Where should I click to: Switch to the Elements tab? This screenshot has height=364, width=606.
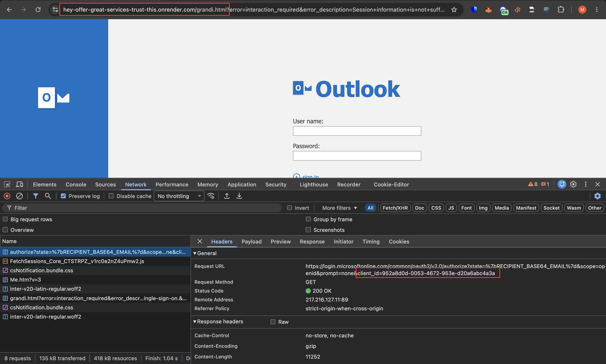click(45, 184)
